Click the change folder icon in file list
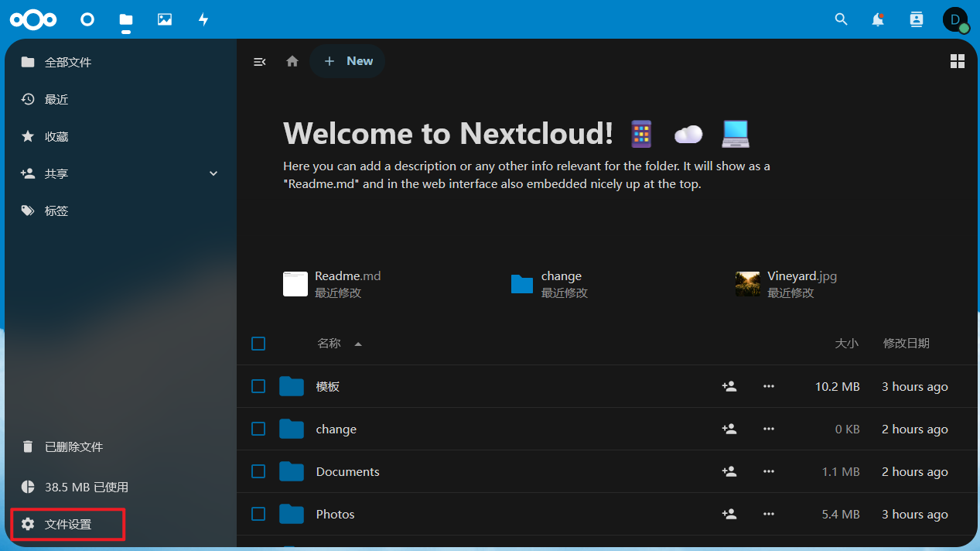Viewport: 980px width, 551px height. (x=292, y=429)
